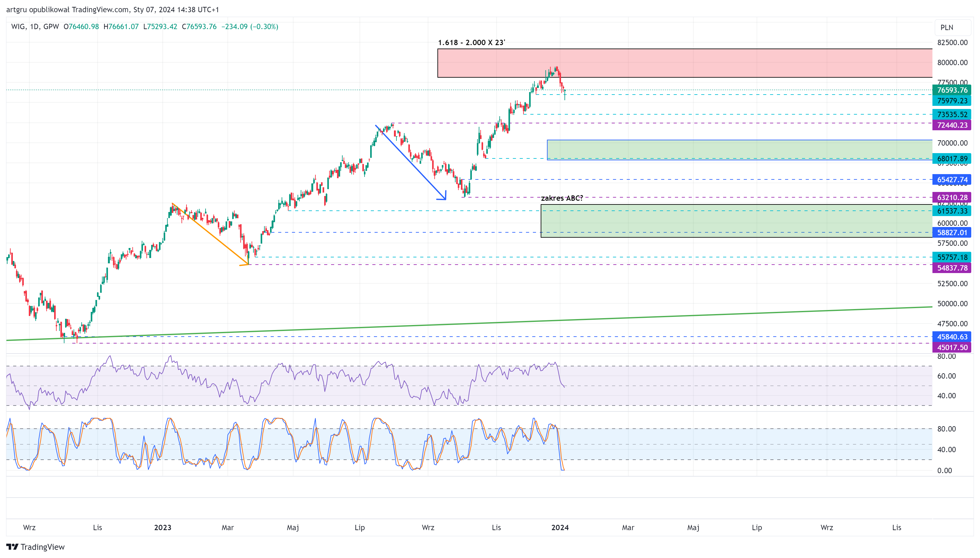
Task: Click the open value O76460.98
Action: point(81,26)
